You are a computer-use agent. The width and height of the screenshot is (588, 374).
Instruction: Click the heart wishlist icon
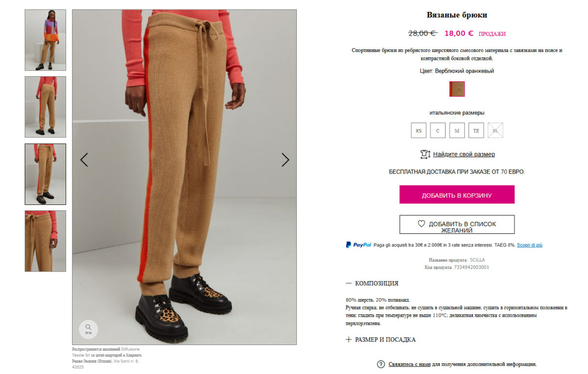(421, 224)
